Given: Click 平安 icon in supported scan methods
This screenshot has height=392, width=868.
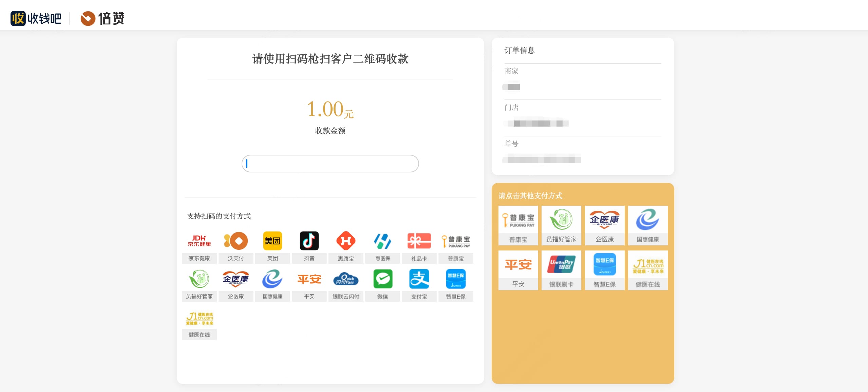Looking at the screenshot, I should pyautogui.click(x=309, y=279).
